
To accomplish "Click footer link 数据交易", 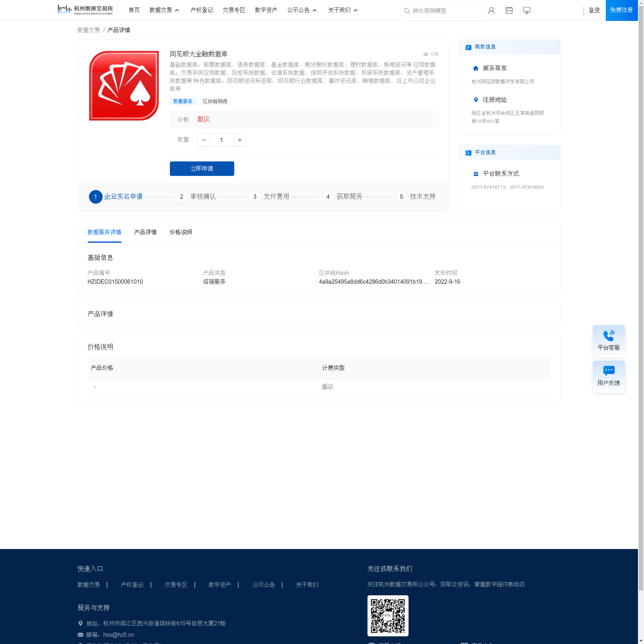I will click(89, 585).
